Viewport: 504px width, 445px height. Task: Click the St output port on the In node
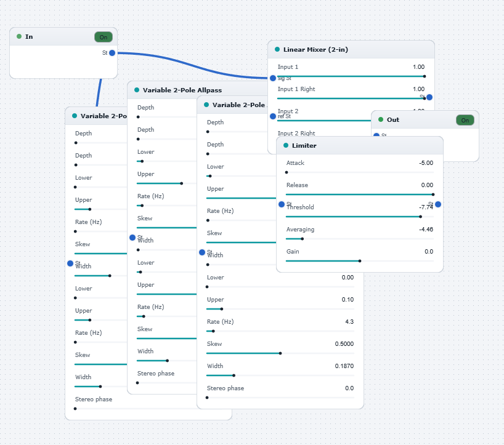(112, 53)
